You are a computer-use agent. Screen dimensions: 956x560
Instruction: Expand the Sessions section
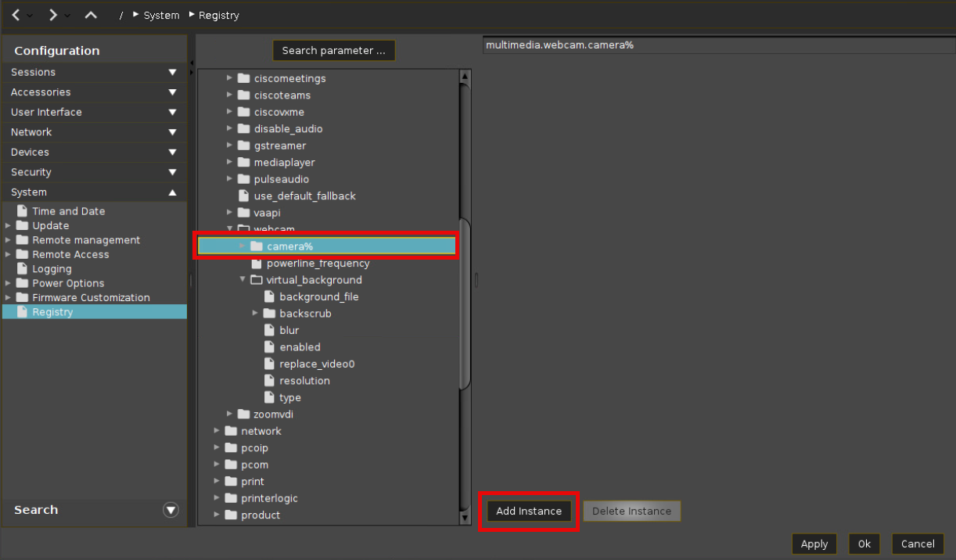pyautogui.click(x=172, y=73)
